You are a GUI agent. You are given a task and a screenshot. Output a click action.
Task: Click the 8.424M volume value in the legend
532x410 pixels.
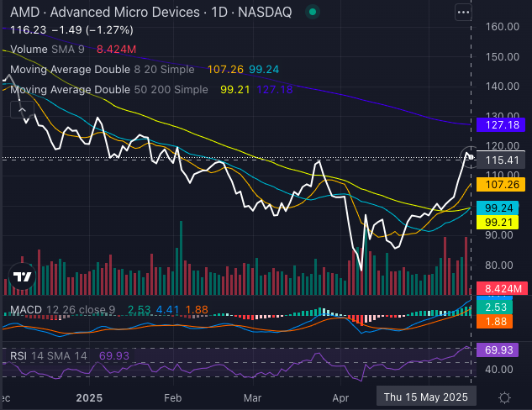pyautogui.click(x=116, y=50)
